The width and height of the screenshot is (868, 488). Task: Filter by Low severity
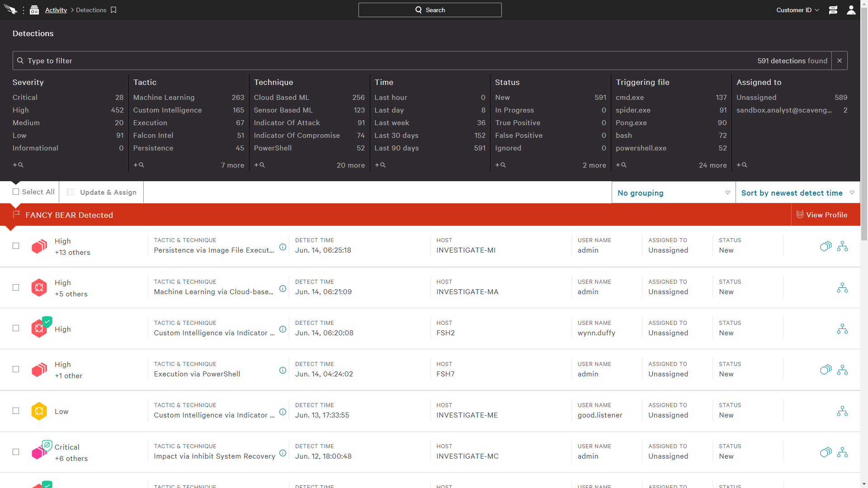point(68,136)
